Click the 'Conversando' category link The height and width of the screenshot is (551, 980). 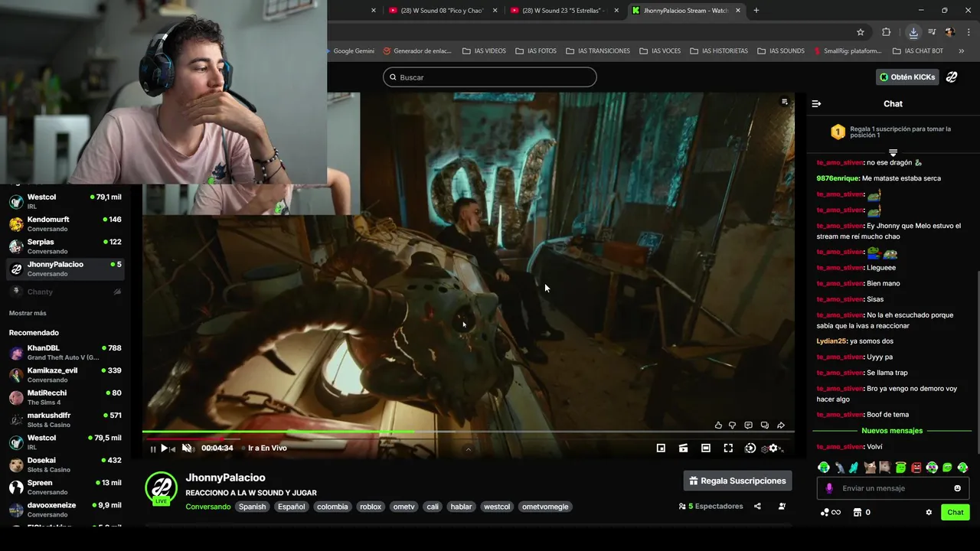(x=207, y=507)
